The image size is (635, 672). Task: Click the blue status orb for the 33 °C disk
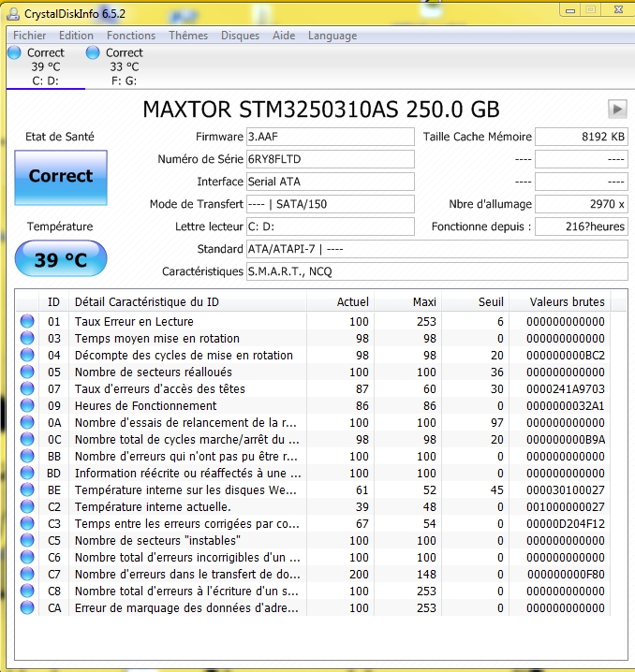(x=93, y=52)
